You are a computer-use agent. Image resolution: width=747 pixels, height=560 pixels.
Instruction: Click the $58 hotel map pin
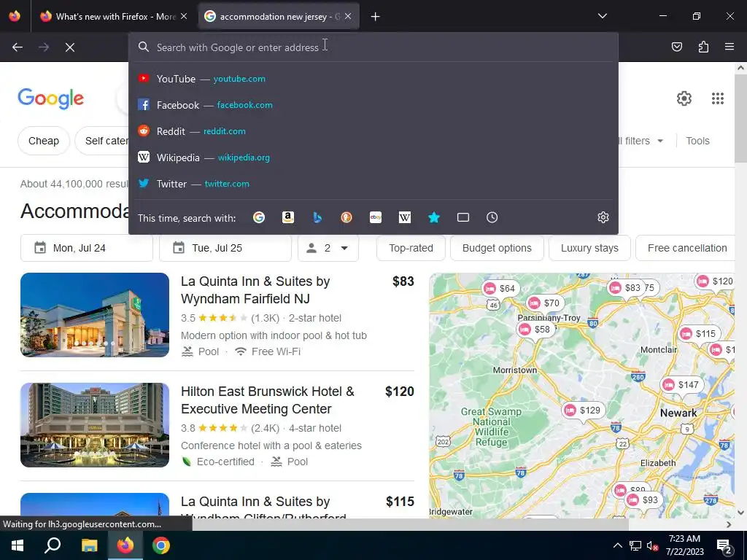pyautogui.click(x=536, y=329)
